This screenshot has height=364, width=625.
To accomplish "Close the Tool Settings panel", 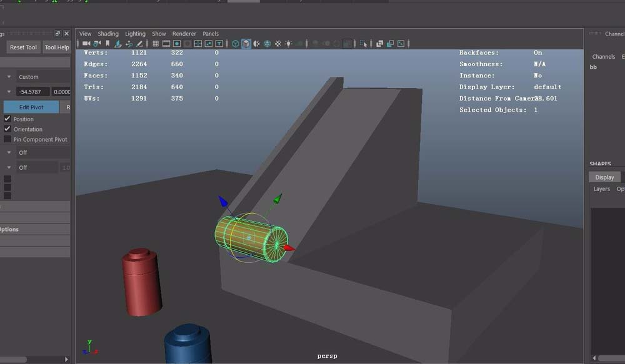I will point(67,34).
